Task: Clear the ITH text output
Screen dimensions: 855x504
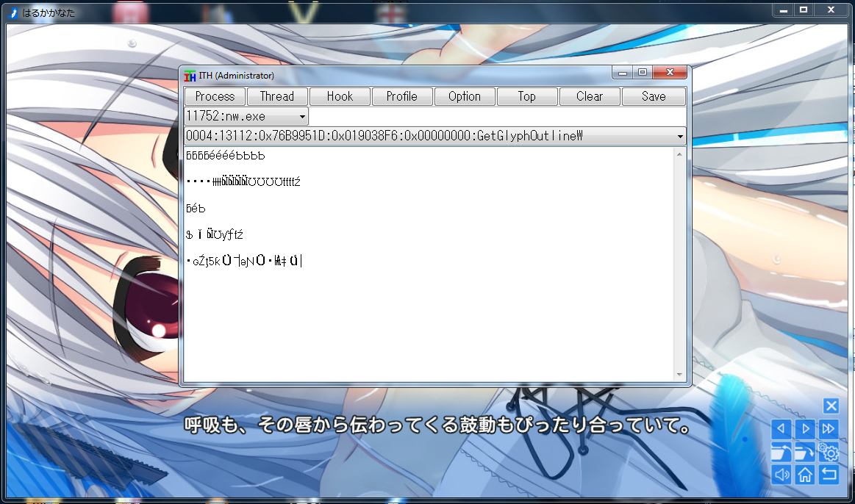Action: [590, 96]
